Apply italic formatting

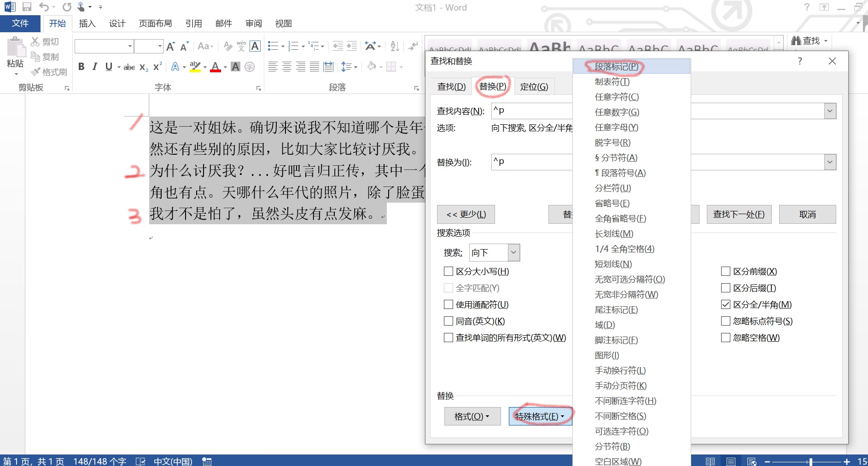[x=94, y=66]
